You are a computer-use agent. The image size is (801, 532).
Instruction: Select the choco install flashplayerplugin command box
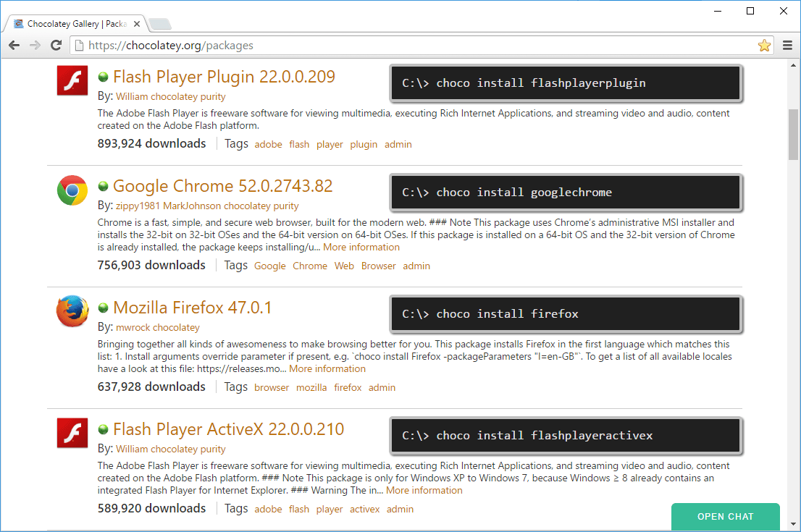coord(566,83)
